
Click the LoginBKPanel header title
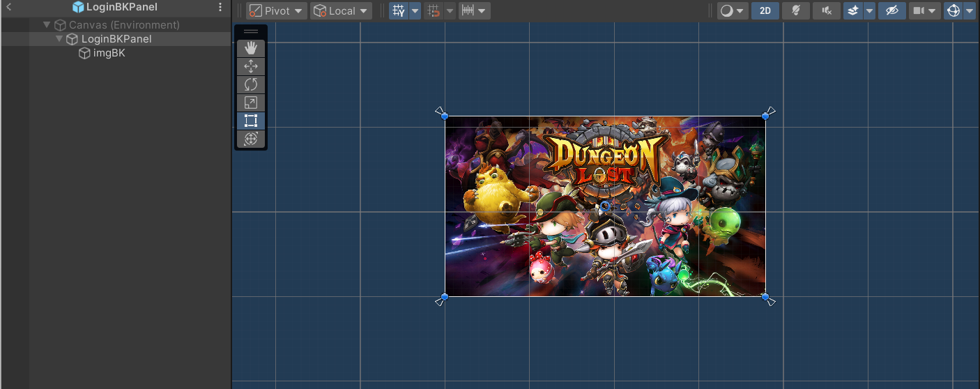(x=122, y=7)
